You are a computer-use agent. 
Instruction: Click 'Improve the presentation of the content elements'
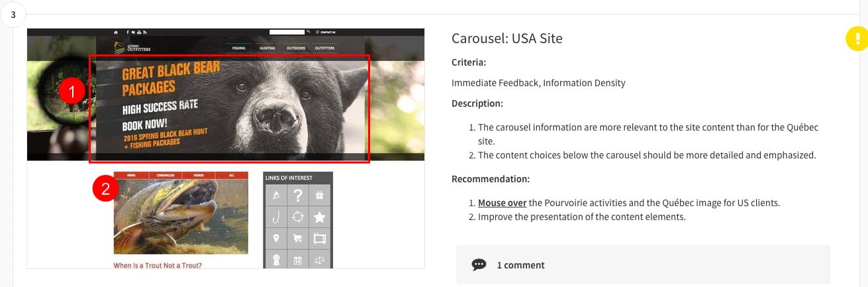pyautogui.click(x=582, y=217)
